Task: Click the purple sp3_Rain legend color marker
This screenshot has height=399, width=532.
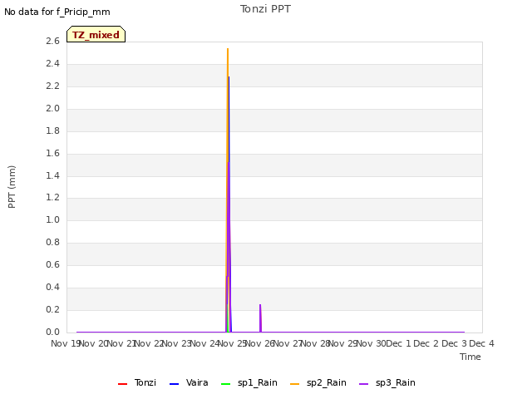Action: coord(364,384)
